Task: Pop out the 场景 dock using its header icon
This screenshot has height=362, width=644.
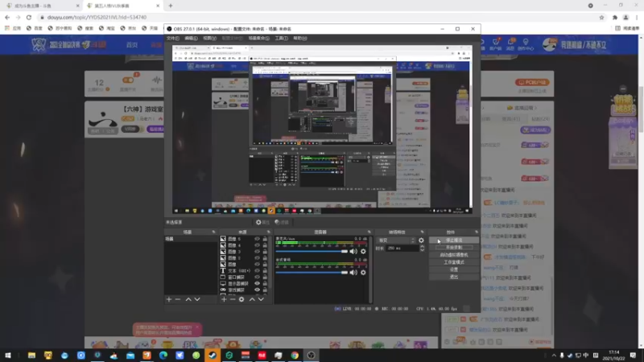Action: (213, 232)
